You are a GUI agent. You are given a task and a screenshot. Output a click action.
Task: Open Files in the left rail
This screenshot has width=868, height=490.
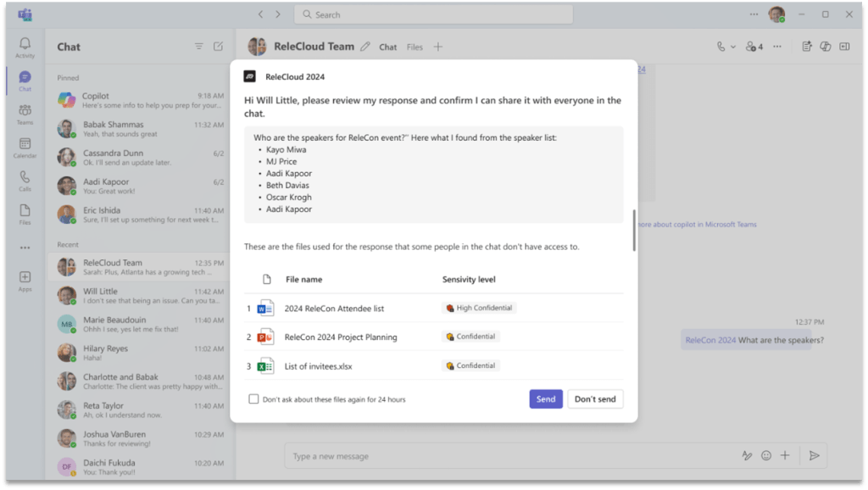point(25,214)
